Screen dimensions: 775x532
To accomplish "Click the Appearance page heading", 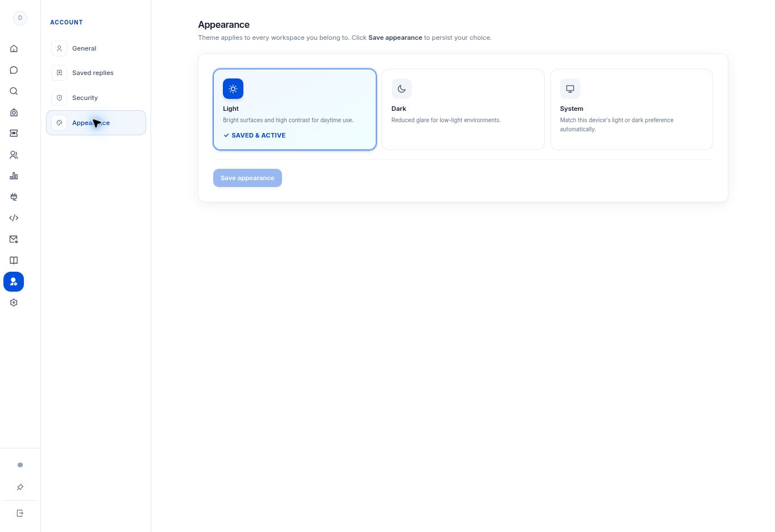I will click(x=223, y=24).
